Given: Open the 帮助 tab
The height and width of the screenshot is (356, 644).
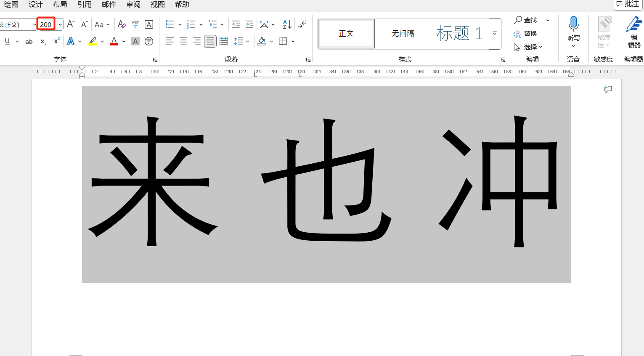Looking at the screenshot, I should (x=182, y=5).
